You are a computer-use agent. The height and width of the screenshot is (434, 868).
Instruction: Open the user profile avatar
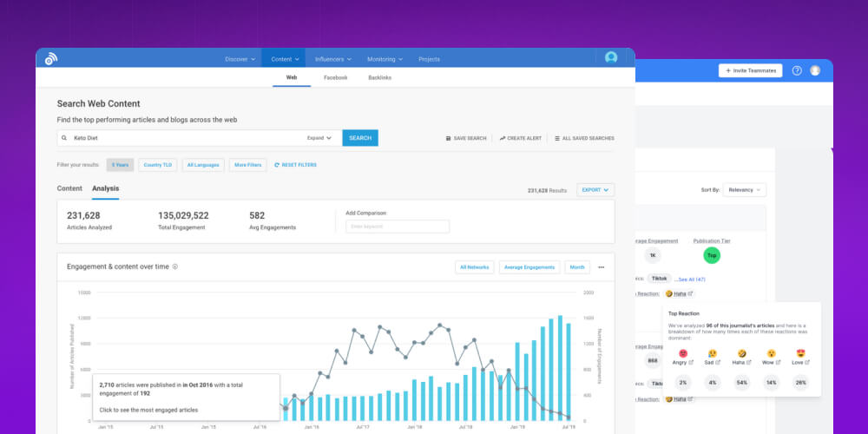coord(611,57)
